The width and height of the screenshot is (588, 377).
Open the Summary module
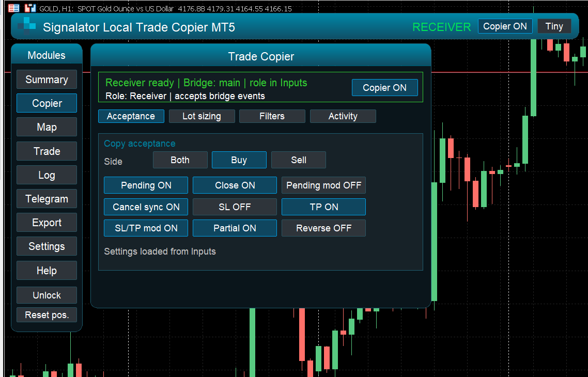click(x=47, y=80)
